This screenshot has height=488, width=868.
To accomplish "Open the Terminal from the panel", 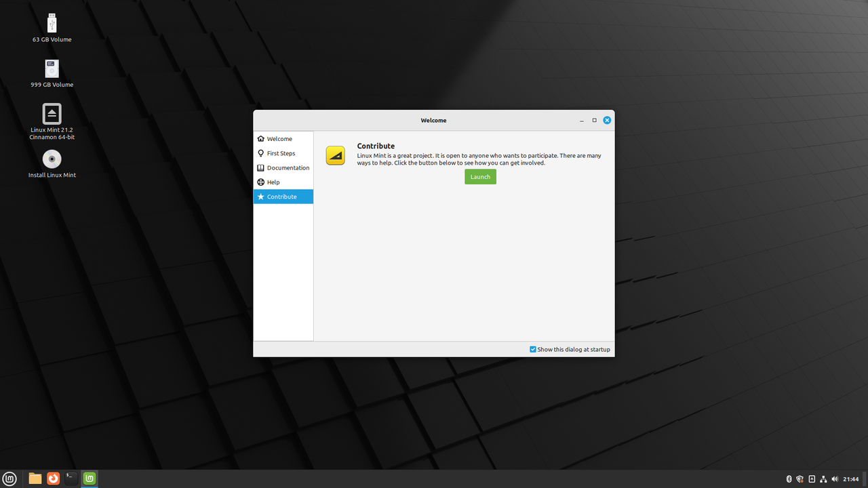I will [x=71, y=479].
